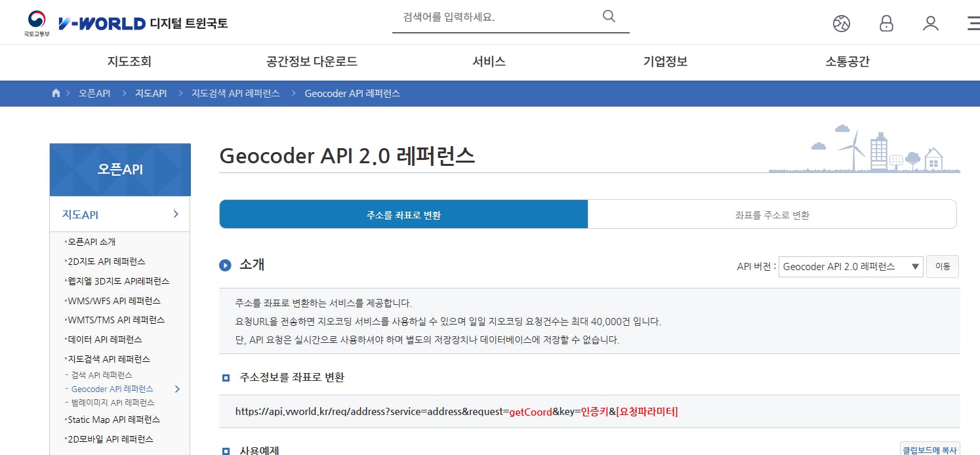The image size is (980, 455).
Task: Open the 지도조회 menu
Action: pyautogui.click(x=129, y=62)
